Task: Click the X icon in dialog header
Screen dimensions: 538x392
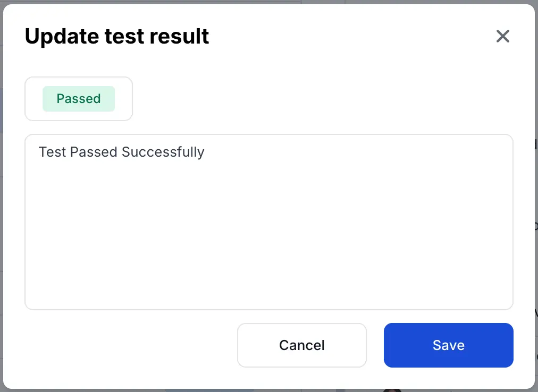Action: tap(502, 36)
